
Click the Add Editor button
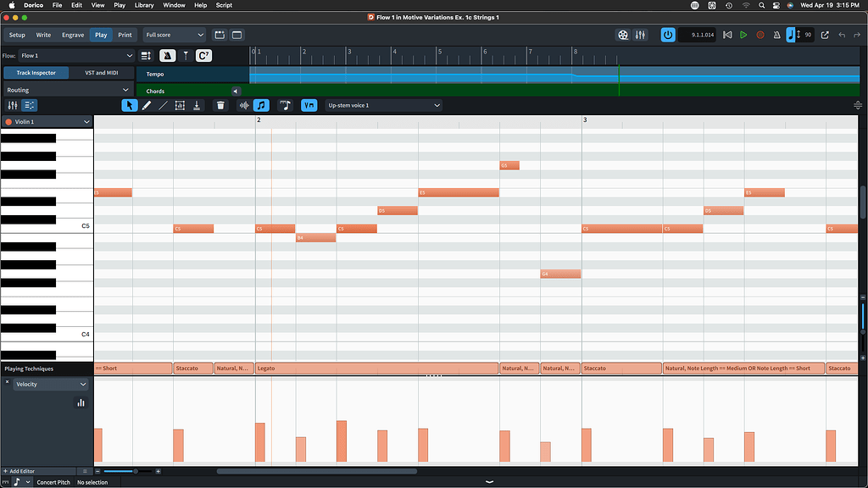point(21,471)
